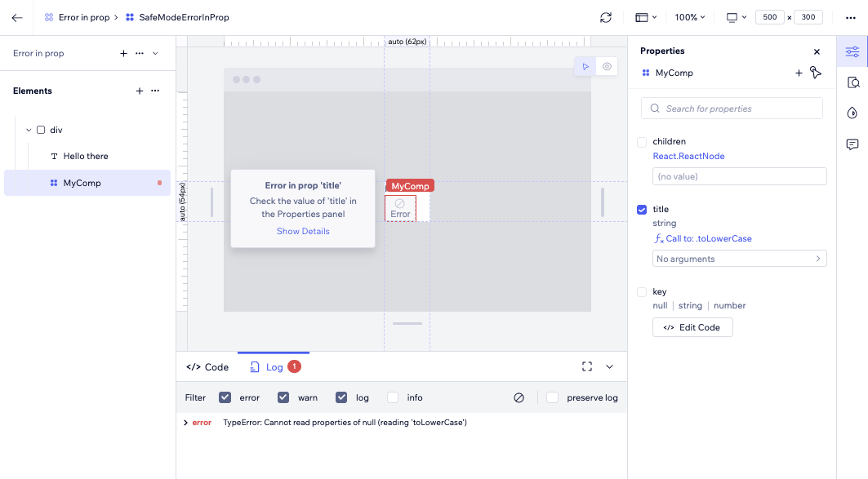Click the Edit Code button
The width and height of the screenshot is (868, 479).
[692, 327]
